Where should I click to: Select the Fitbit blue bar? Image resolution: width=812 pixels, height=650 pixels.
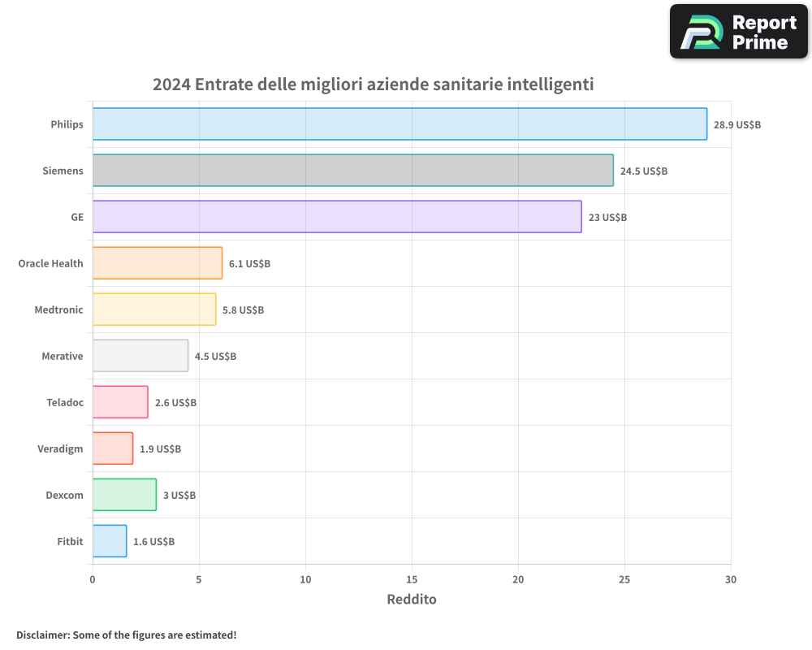click(109, 541)
